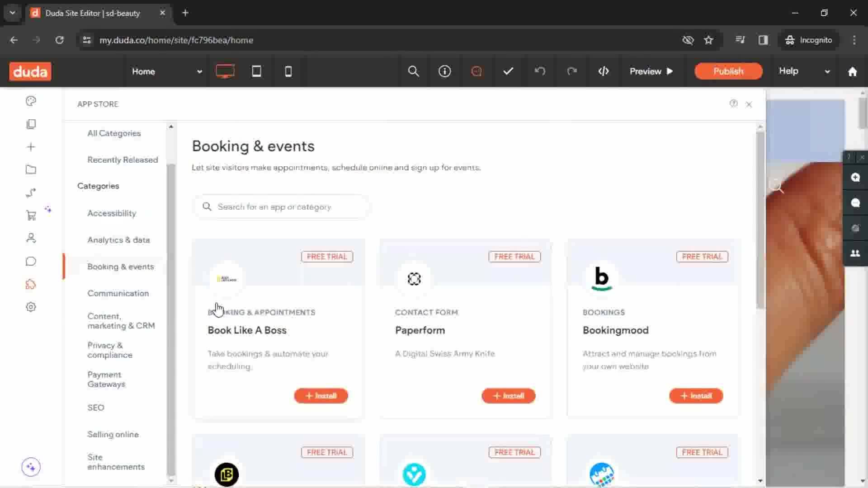Bookmark page with the star icon

[708, 40]
